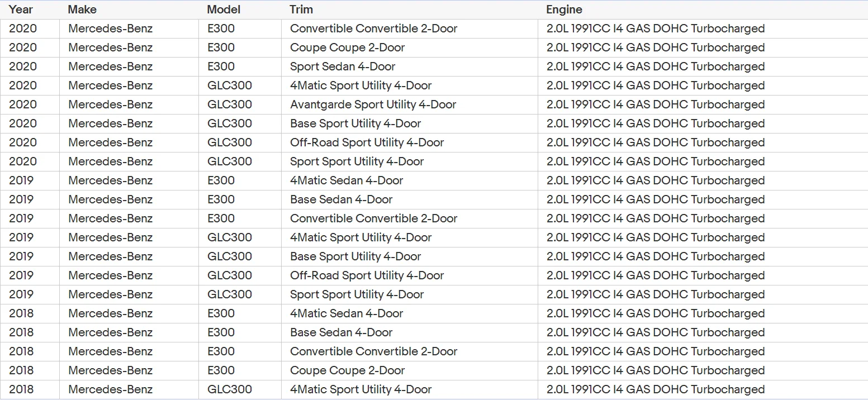The image size is (868, 400).
Task: Click the engine cell in the Avantgarde row
Action: pyautogui.click(x=655, y=104)
